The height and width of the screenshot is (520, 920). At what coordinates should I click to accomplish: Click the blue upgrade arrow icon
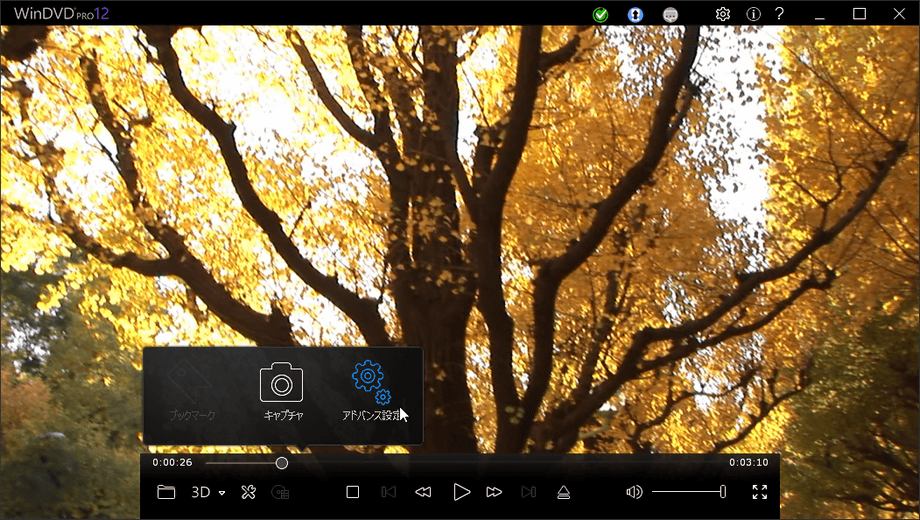[635, 14]
